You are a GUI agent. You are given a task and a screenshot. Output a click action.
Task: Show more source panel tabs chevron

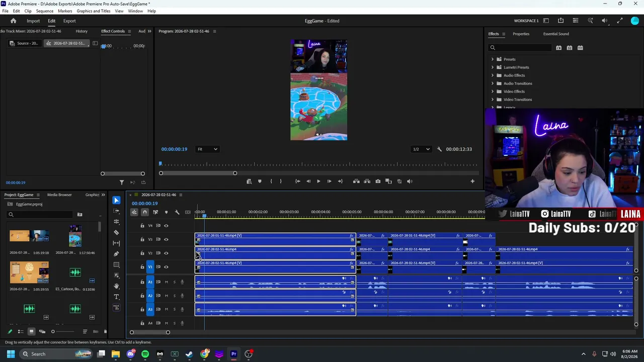149,31
